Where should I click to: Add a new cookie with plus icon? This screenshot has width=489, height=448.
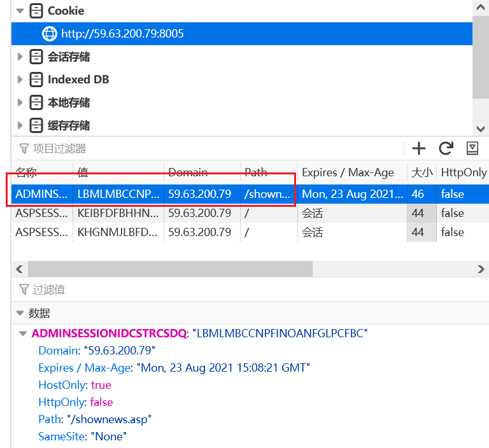[x=419, y=148]
